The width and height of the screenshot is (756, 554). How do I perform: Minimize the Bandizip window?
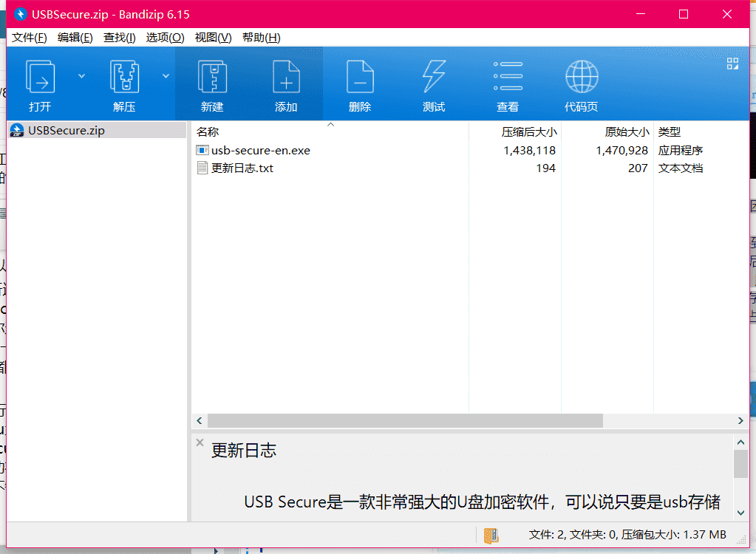point(640,14)
